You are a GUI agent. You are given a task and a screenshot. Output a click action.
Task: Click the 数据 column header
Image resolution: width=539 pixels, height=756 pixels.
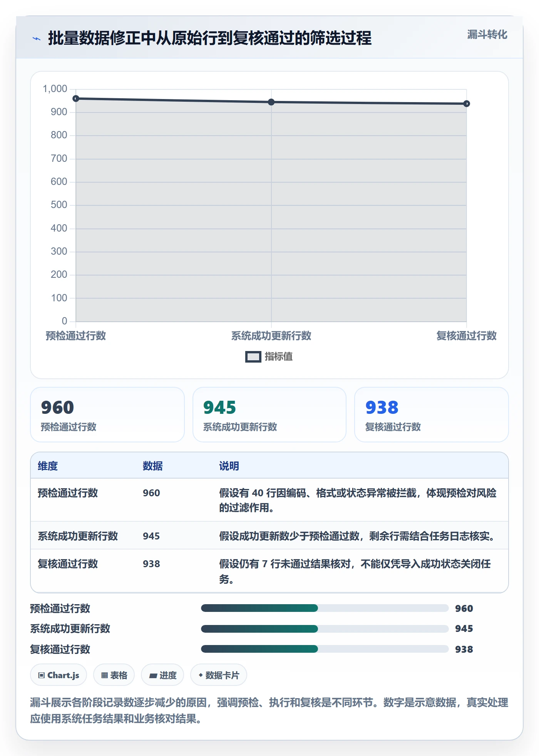pos(152,466)
